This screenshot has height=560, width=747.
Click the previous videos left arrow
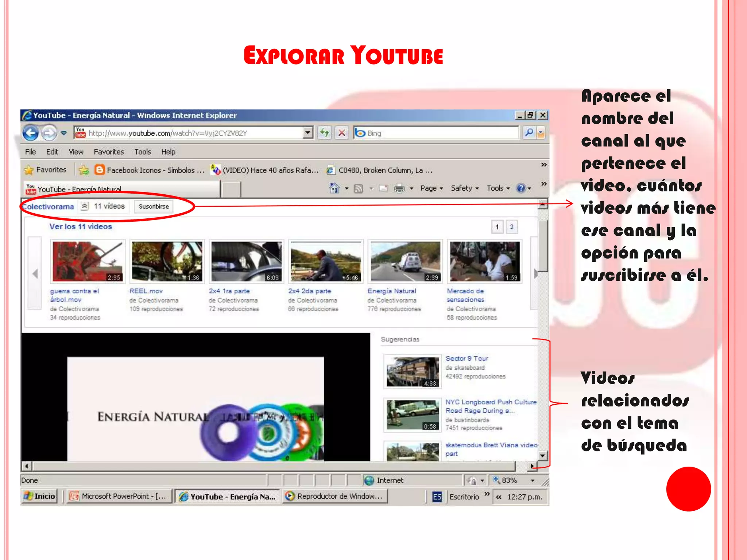[x=35, y=273]
